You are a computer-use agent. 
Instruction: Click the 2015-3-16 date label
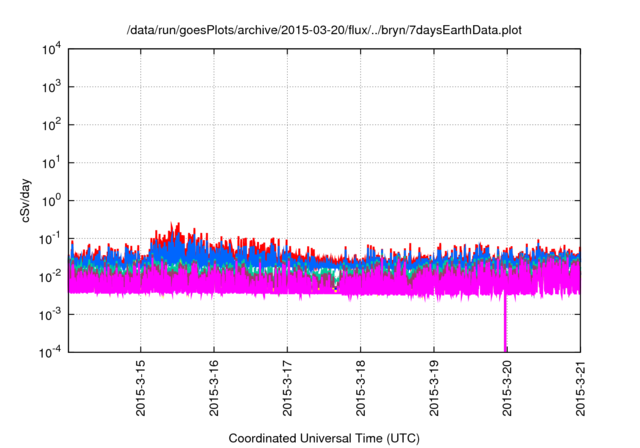point(214,388)
